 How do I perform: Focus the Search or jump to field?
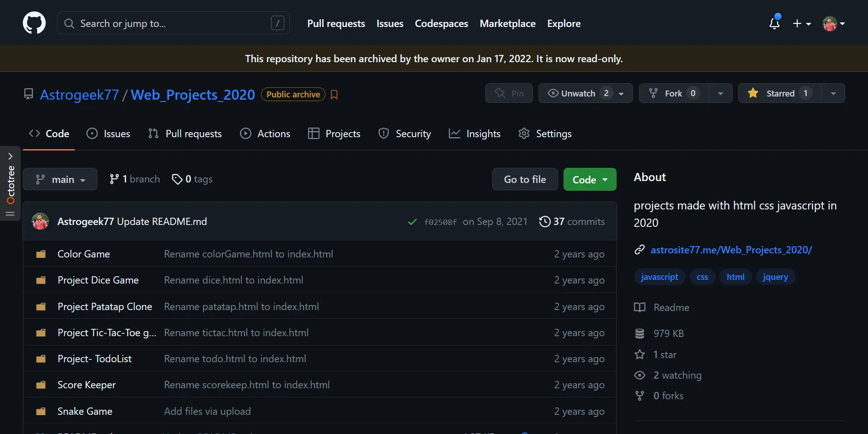pos(173,23)
